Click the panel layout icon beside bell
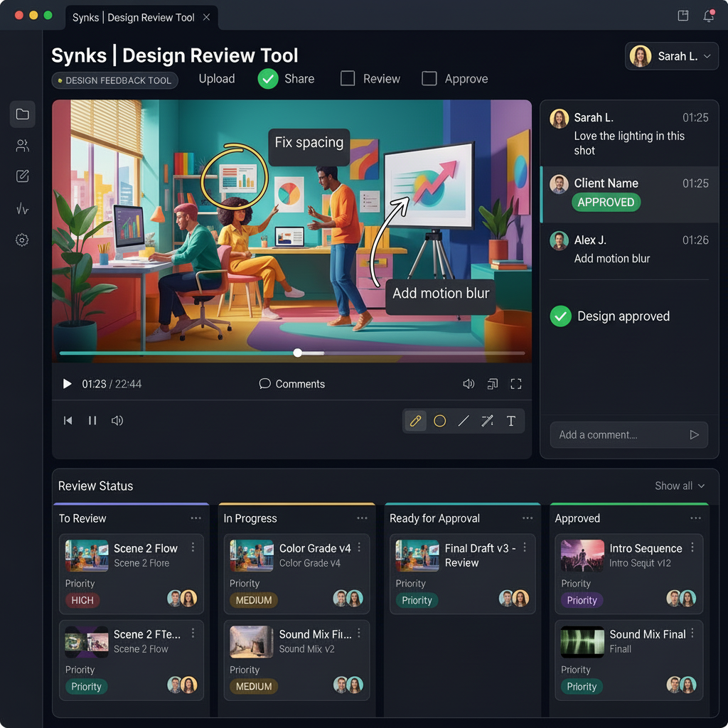The width and height of the screenshot is (728, 728). pos(683,16)
